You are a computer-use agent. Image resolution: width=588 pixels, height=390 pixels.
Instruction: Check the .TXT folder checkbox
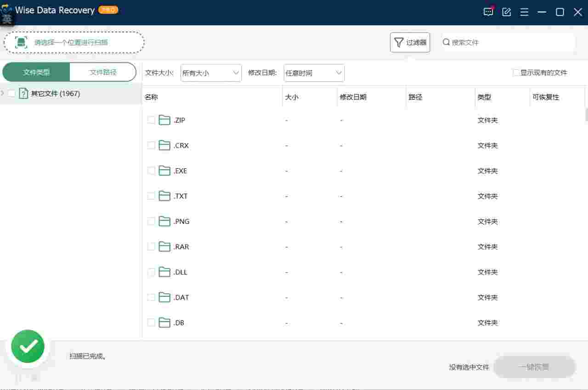pyautogui.click(x=151, y=196)
